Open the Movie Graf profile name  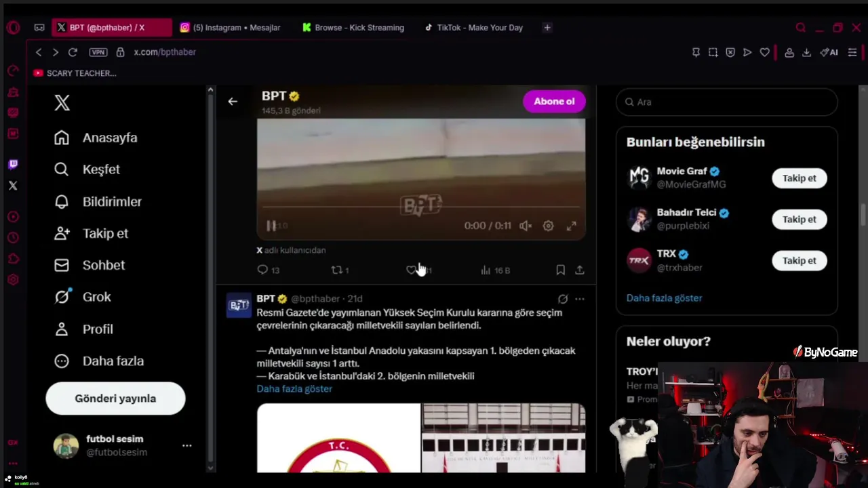pos(682,171)
